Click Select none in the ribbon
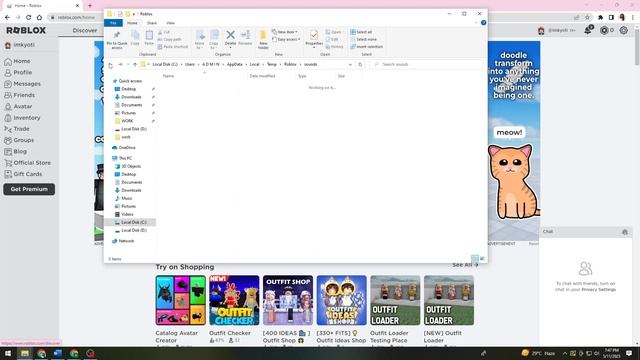 tap(363, 40)
